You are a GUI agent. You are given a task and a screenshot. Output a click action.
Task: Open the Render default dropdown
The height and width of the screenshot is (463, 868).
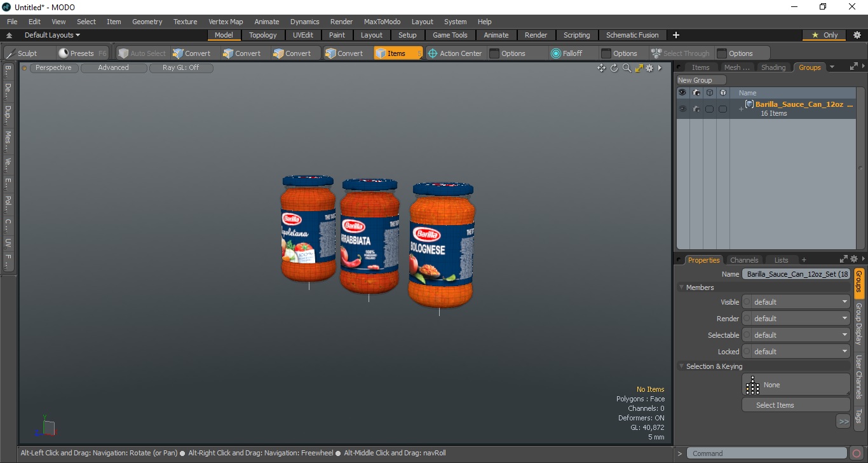click(x=801, y=319)
